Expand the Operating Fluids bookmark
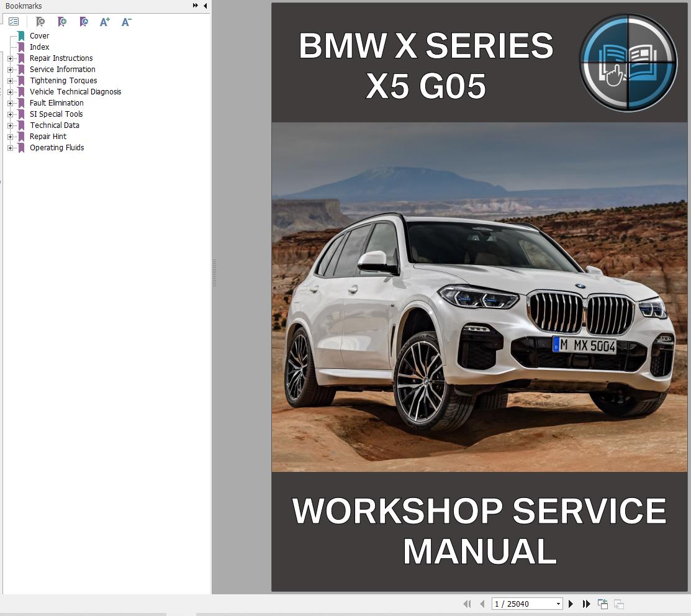The height and width of the screenshot is (616, 691). tap(9, 147)
